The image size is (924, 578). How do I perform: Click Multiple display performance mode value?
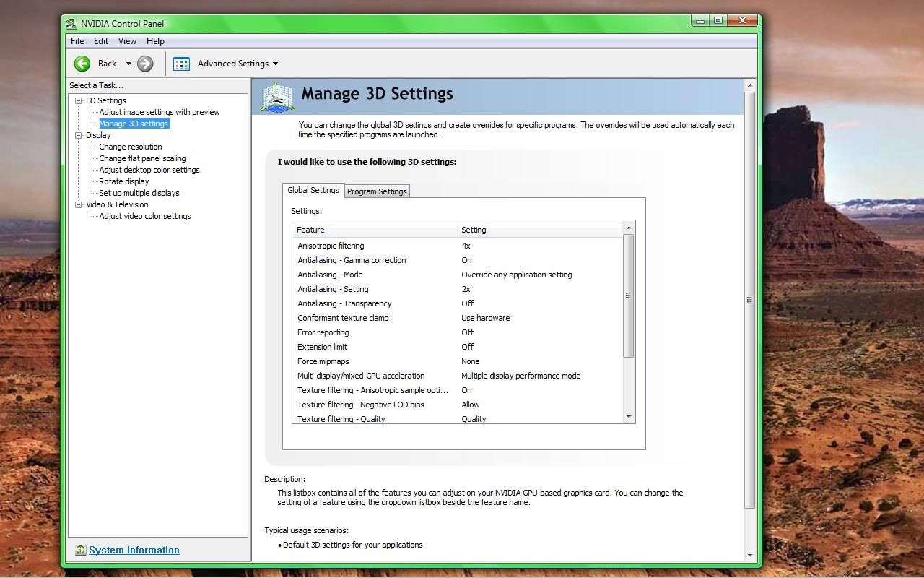click(521, 376)
